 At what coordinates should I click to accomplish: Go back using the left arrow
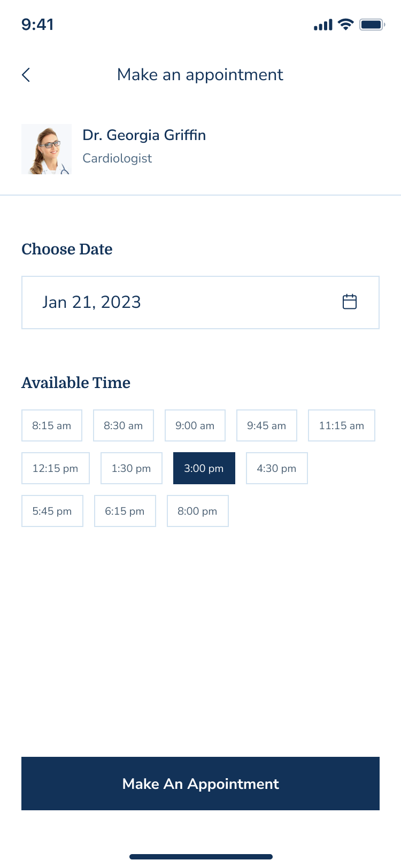pos(26,75)
